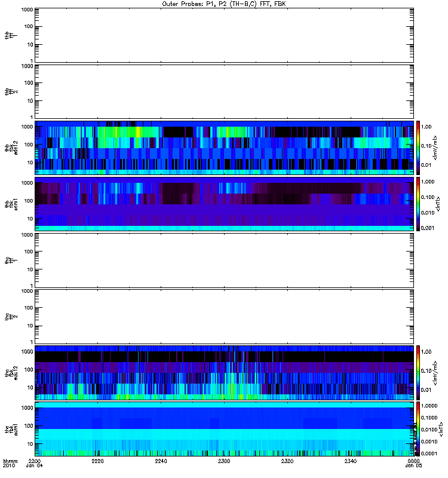The image size is (448, 478).
Task: Click inside the thb fbk edc12 spectrogram
Action: [225, 148]
